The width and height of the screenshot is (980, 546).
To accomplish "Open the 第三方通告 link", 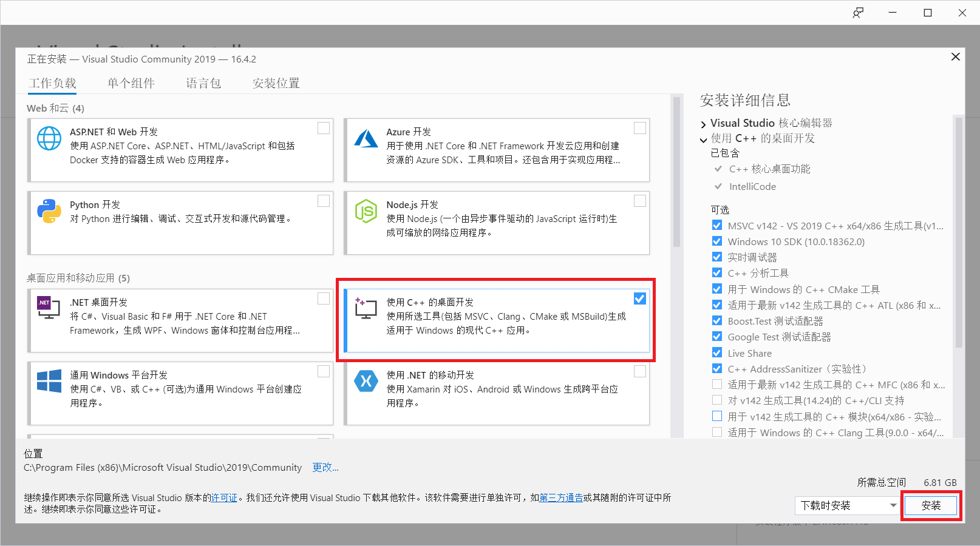I will (x=561, y=497).
